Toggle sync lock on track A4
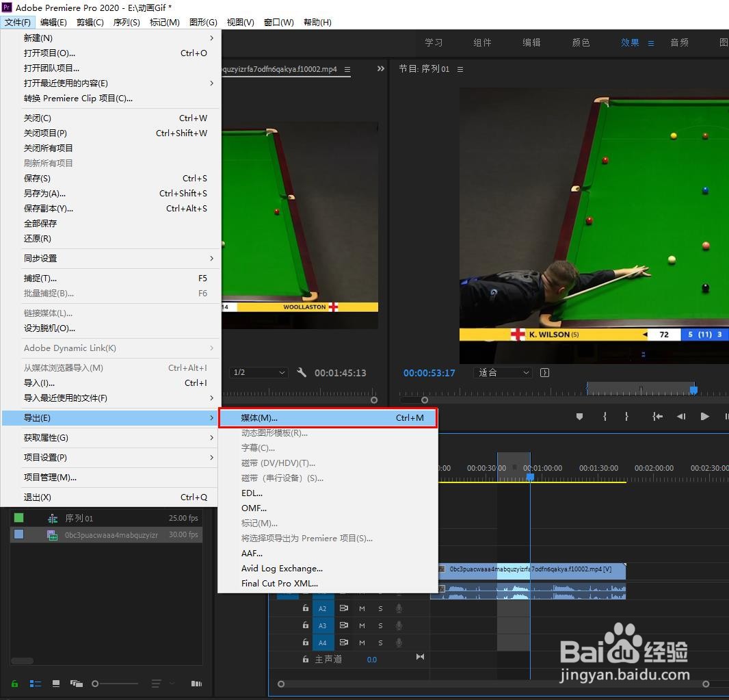Screen dimensions: 729x700 tap(343, 643)
